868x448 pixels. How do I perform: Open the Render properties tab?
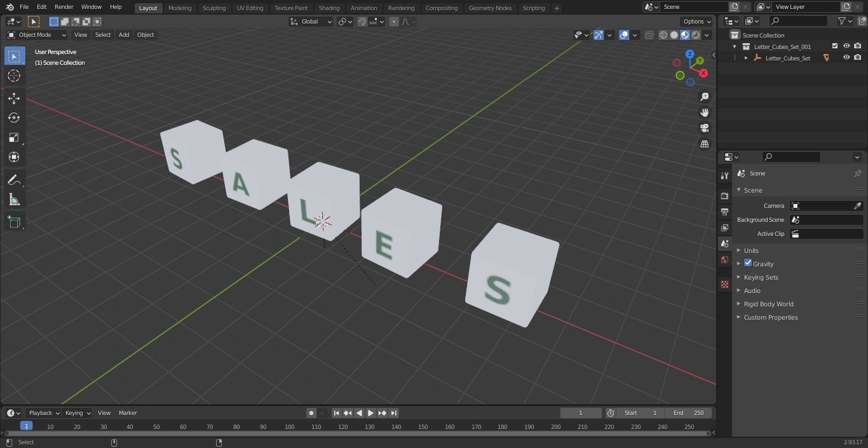coord(724,196)
